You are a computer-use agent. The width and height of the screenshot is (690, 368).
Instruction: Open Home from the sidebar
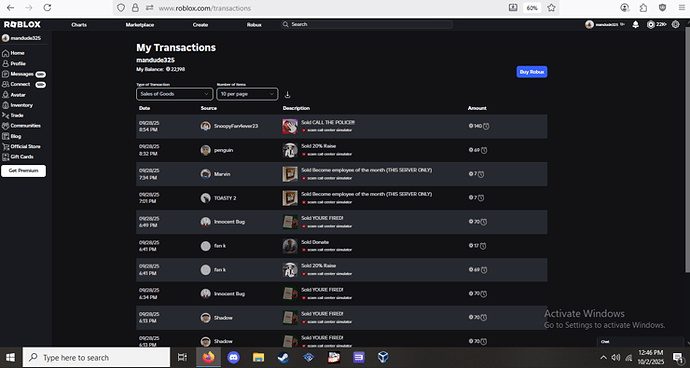point(13,53)
